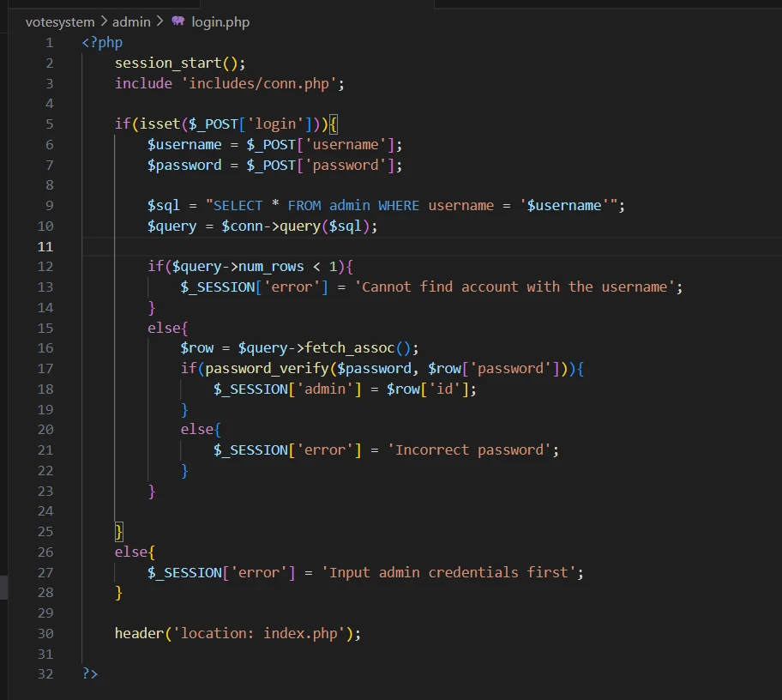Click the else keyword on line 15
This screenshot has height=700, width=782.
(164, 328)
